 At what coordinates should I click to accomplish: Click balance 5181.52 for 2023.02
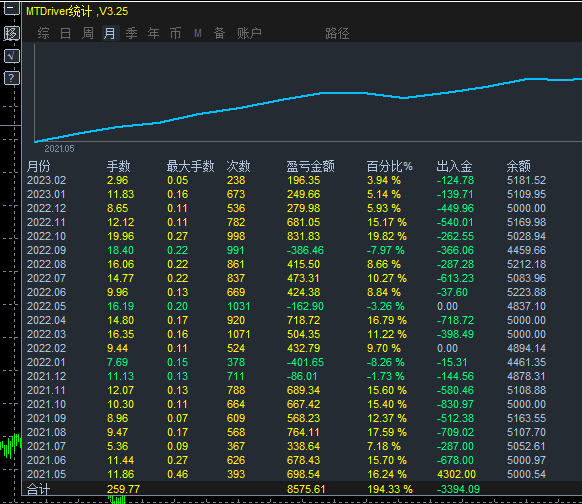click(x=527, y=180)
